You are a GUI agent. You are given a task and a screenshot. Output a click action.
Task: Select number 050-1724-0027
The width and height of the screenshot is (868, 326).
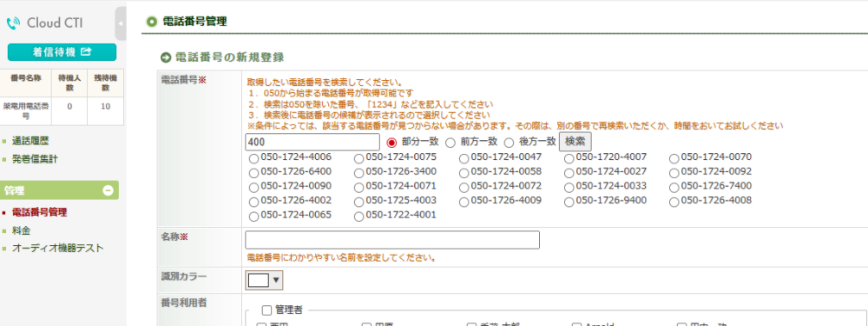[569, 172]
